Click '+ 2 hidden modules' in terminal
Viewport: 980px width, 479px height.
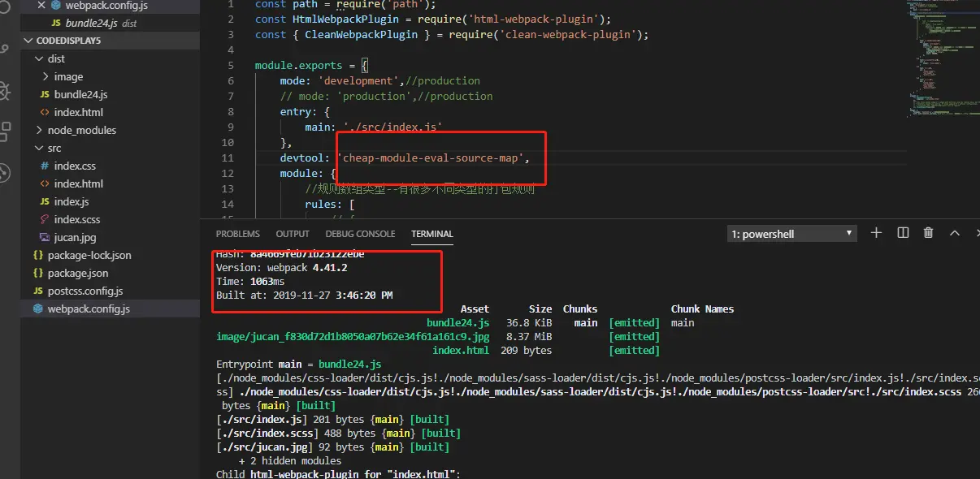pos(290,460)
